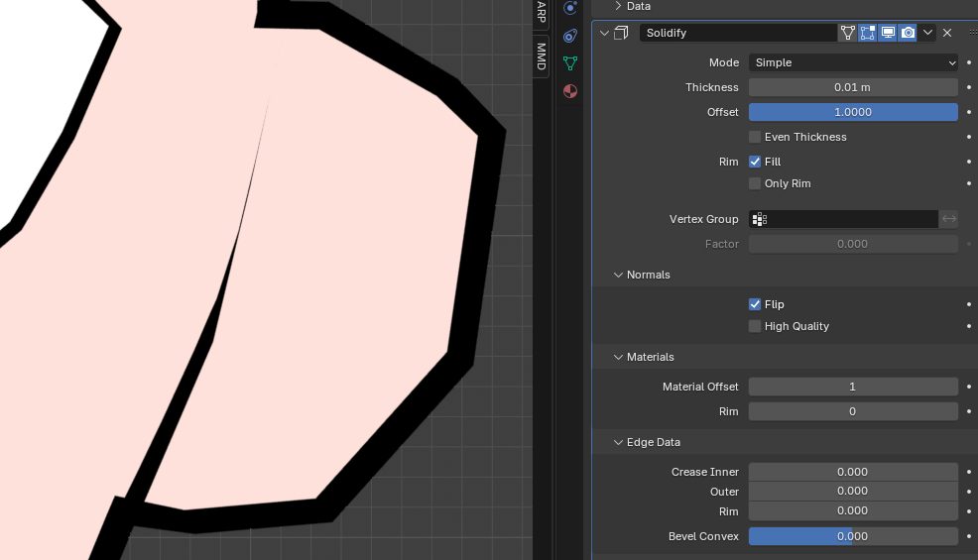Click the Vertex Group field
The width and height of the screenshot is (978, 560).
tap(843, 219)
